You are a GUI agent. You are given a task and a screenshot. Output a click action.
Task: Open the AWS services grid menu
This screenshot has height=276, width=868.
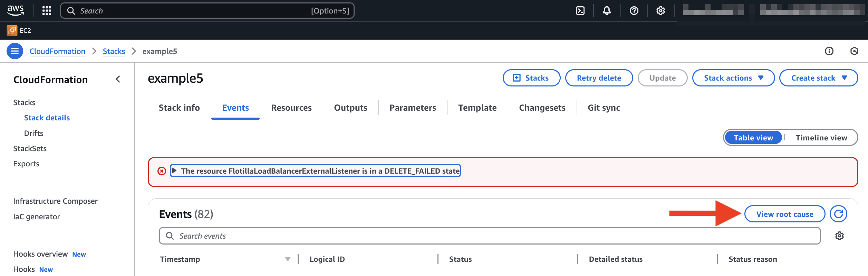click(47, 11)
